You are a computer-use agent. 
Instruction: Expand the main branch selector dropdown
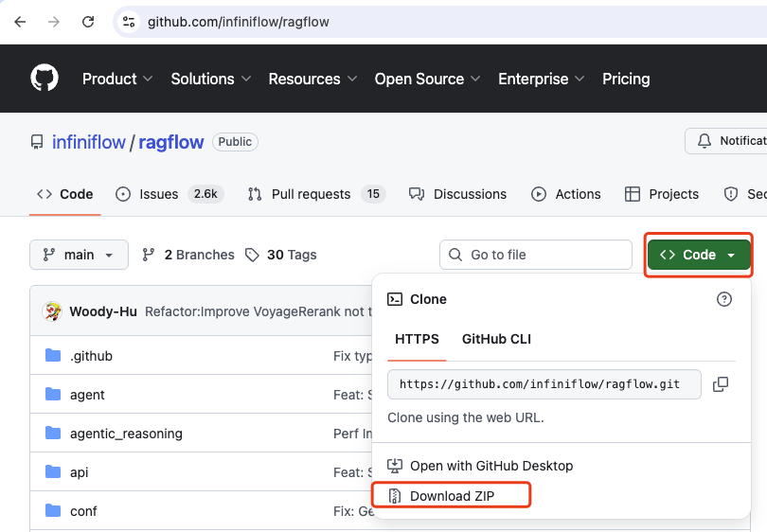pyautogui.click(x=79, y=255)
